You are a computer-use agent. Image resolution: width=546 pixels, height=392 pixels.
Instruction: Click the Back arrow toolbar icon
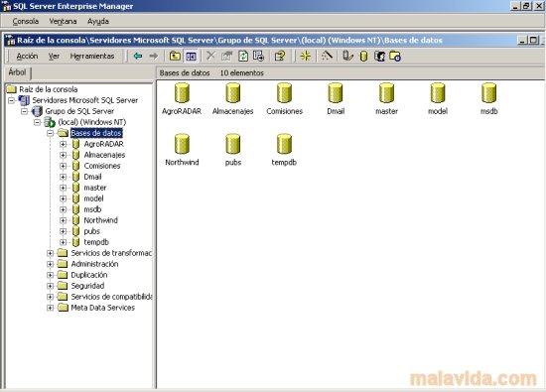[x=138, y=56]
